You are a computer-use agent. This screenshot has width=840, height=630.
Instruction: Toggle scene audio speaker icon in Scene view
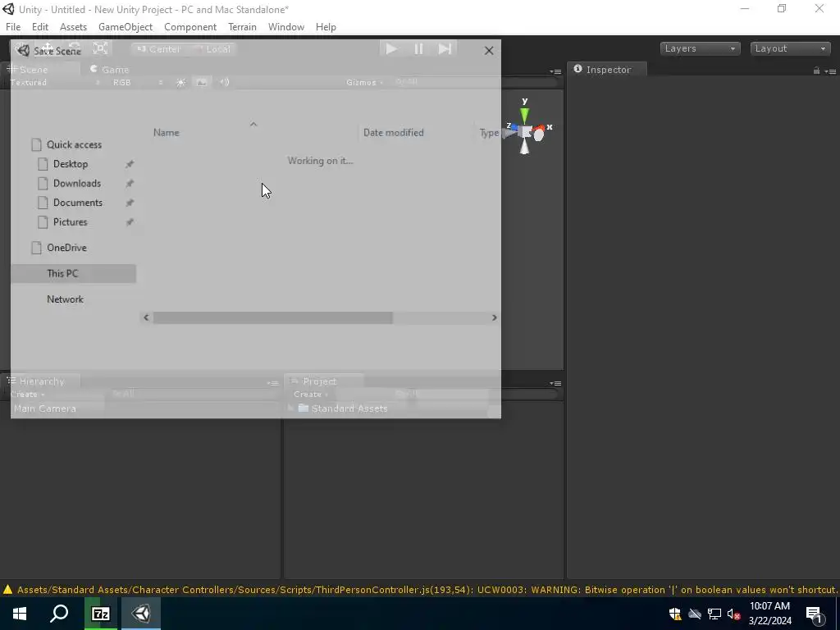pos(225,83)
